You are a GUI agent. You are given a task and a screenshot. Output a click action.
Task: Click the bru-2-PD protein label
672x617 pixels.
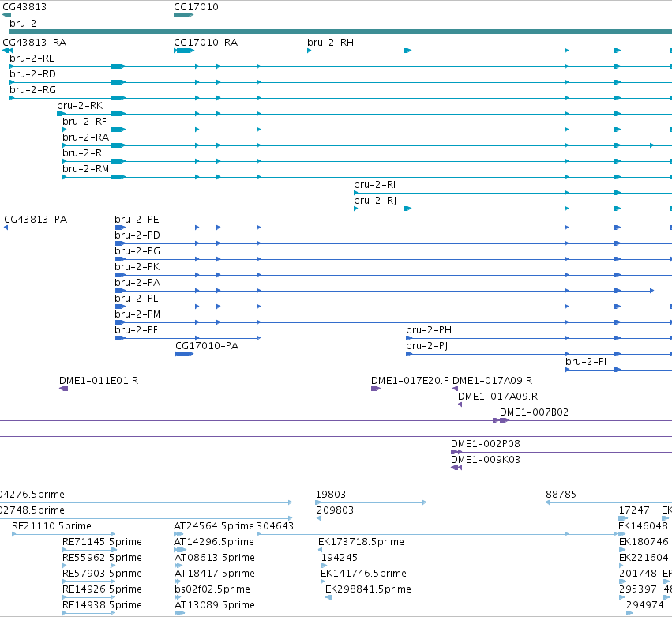click(x=137, y=235)
